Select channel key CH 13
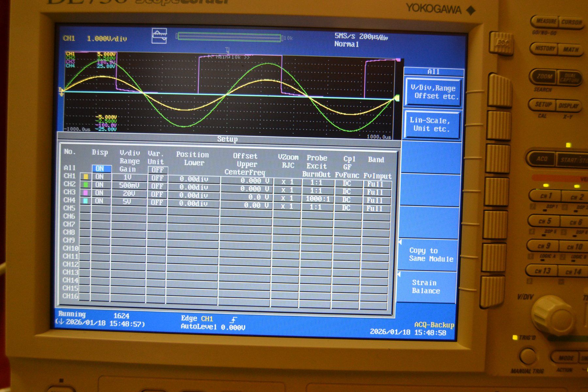The width and height of the screenshot is (588, 392). (542, 271)
